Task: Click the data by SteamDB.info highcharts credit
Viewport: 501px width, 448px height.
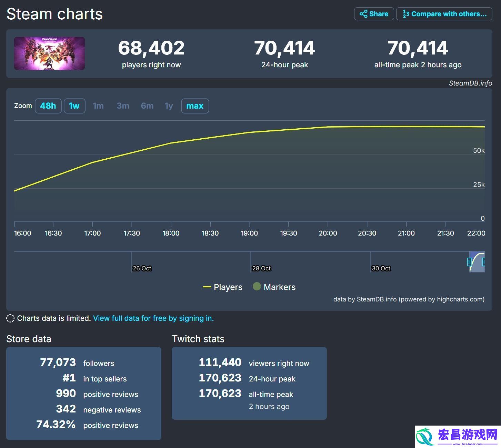Action: pos(409,299)
